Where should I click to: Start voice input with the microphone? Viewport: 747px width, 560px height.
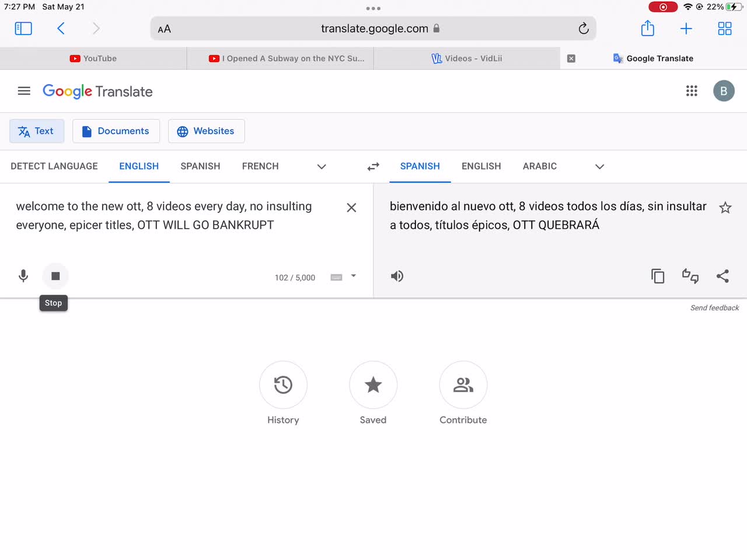tap(23, 276)
